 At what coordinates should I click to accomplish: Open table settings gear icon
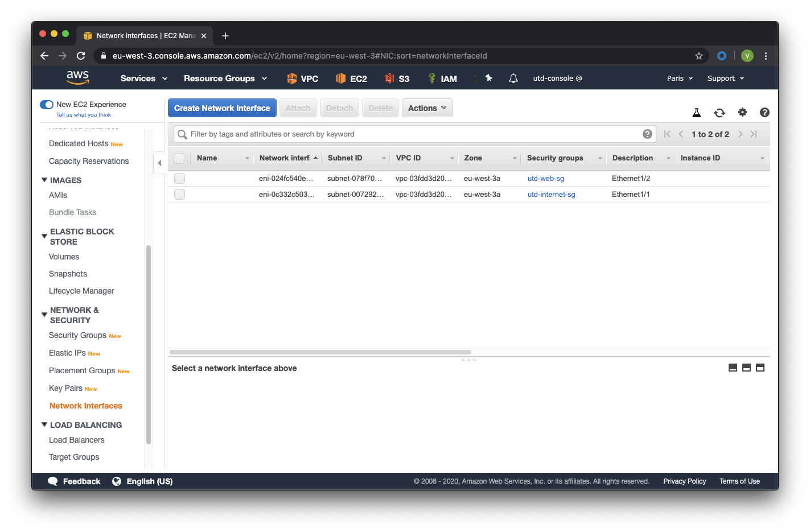(x=742, y=112)
